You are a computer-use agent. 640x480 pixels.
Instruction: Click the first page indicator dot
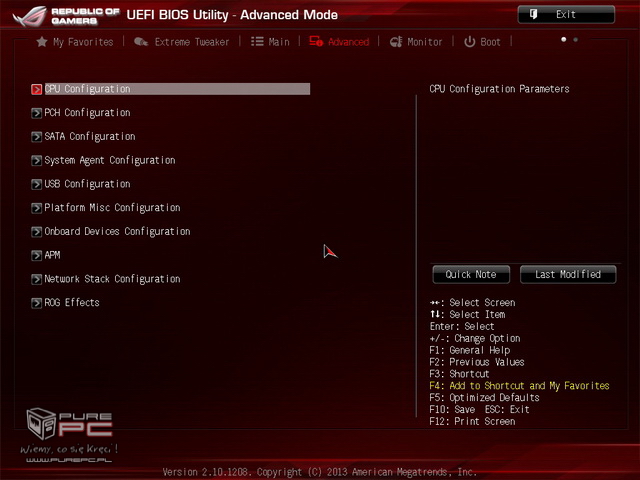click(564, 40)
